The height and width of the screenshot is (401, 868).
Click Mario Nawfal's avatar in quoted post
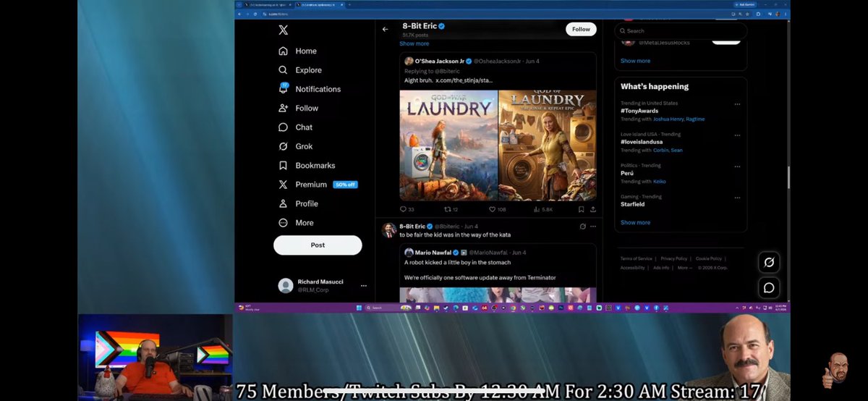[x=409, y=252]
